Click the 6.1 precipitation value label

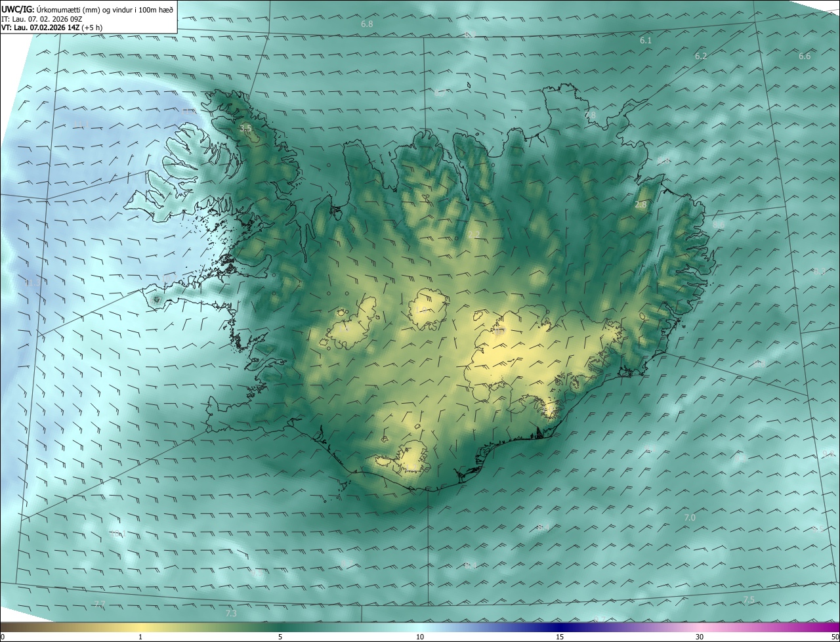[646, 41]
